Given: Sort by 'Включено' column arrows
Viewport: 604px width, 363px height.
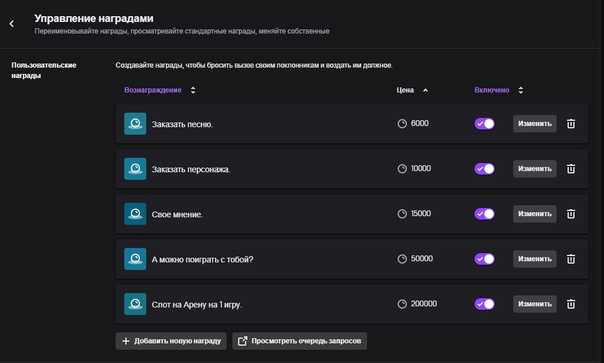Looking at the screenshot, I should click(521, 90).
